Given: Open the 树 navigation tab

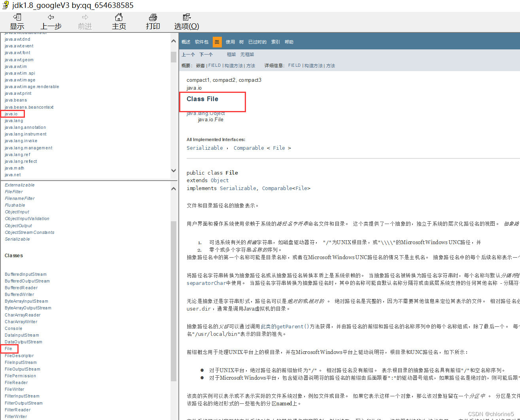Looking at the screenshot, I should coord(241,42).
